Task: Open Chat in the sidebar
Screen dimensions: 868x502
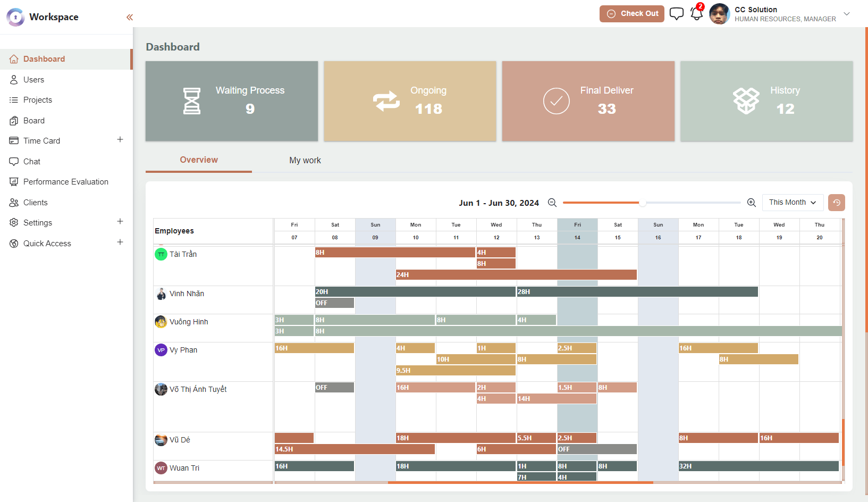Action: click(66, 162)
